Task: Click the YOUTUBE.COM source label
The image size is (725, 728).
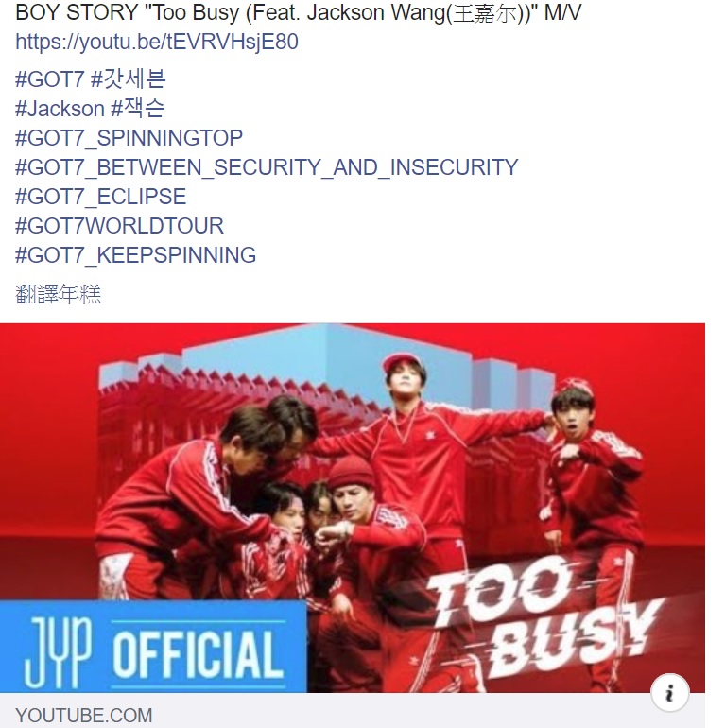Action: [x=83, y=716]
